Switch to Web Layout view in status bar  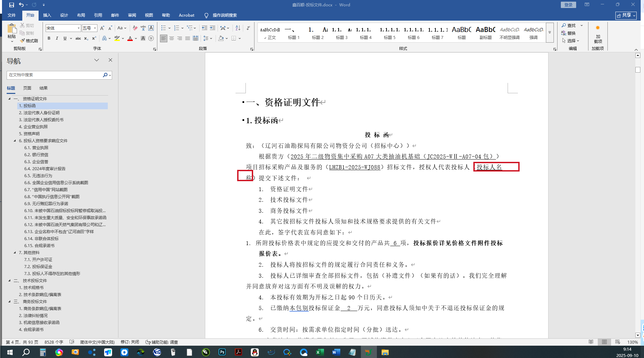[617, 342]
